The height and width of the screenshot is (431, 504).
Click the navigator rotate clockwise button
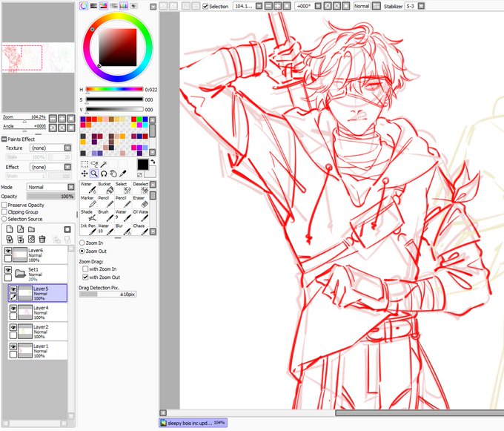point(62,128)
